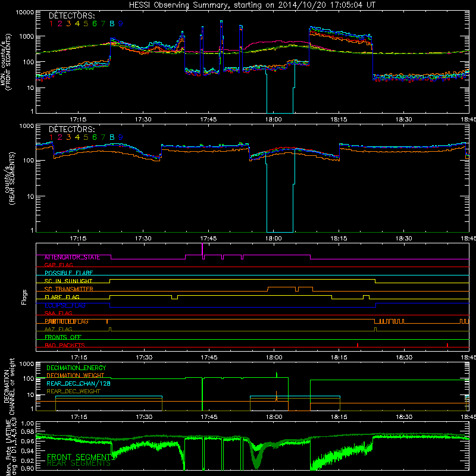The image size is (476, 476).
Task: Click the 17:30 time tick under front segments plot
Action: click(x=143, y=120)
